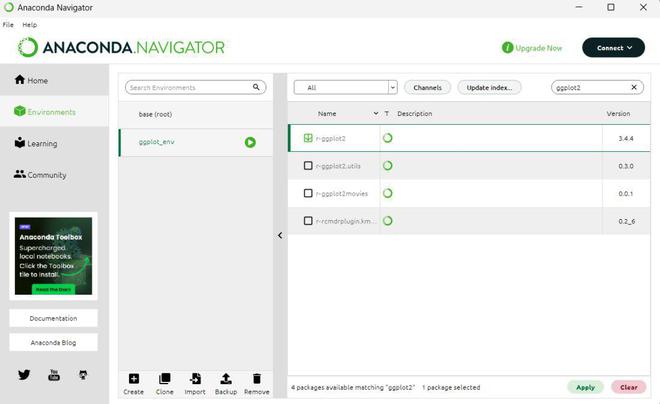Image resolution: width=660 pixels, height=404 pixels.
Task: Clone the selected environment
Action: point(164,384)
